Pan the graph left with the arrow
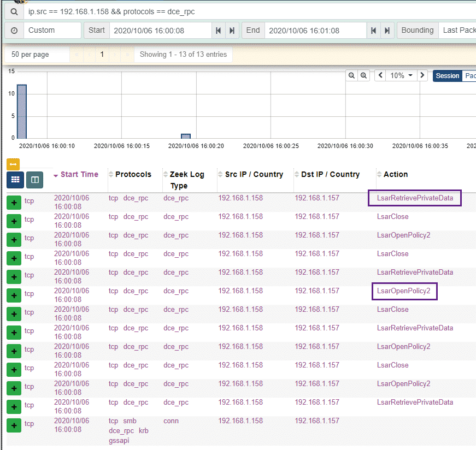 click(x=380, y=75)
